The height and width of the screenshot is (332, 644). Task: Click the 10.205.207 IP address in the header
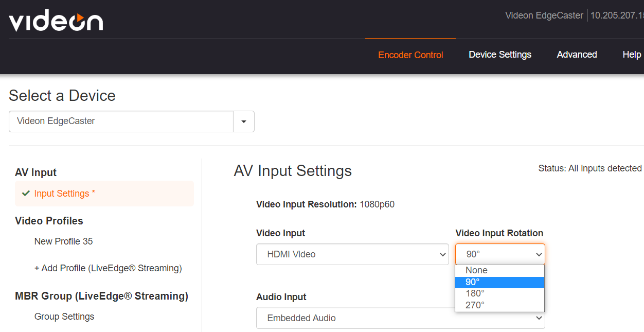[x=617, y=15]
